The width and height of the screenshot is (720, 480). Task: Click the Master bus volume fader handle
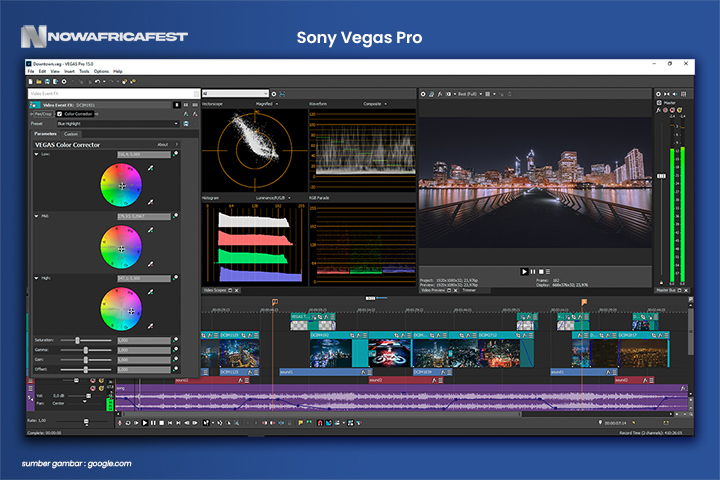pos(661,176)
